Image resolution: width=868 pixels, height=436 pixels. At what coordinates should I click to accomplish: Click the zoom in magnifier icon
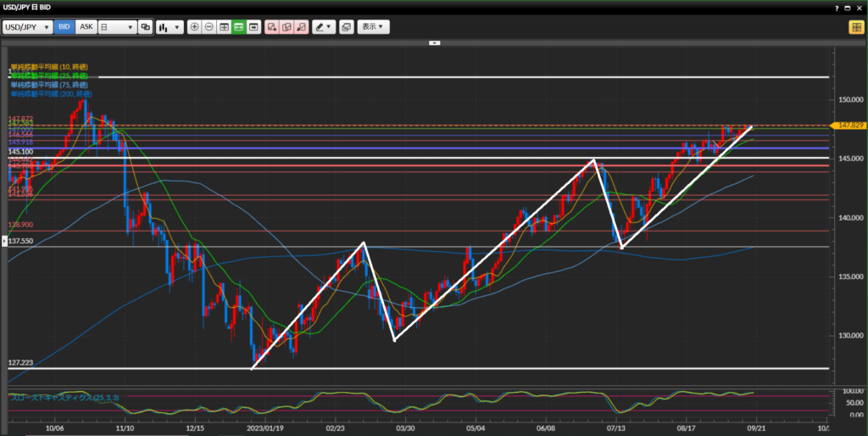click(195, 27)
